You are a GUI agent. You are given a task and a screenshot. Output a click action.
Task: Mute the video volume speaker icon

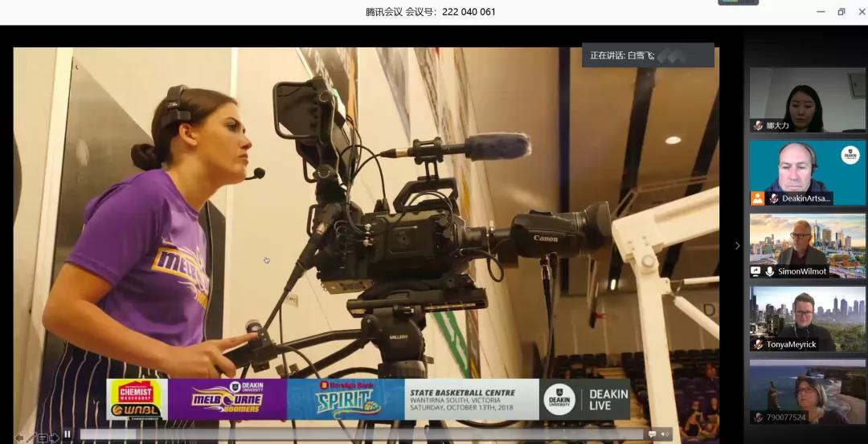click(665, 434)
